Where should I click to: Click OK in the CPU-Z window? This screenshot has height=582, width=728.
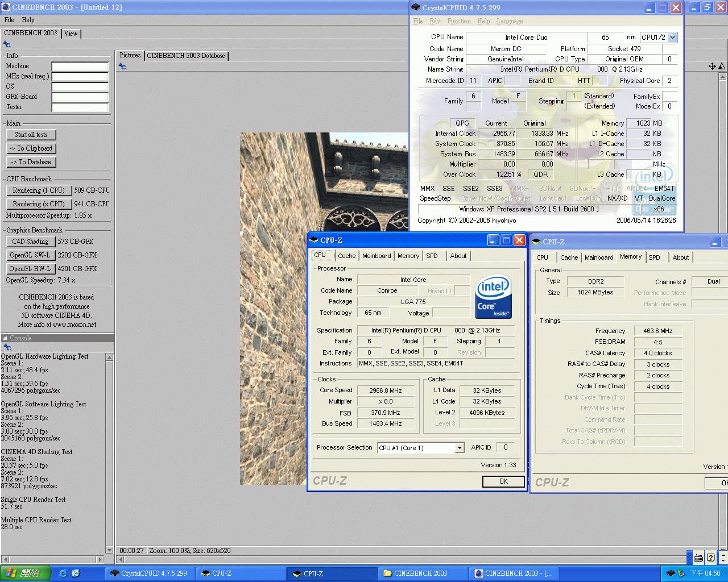click(503, 481)
